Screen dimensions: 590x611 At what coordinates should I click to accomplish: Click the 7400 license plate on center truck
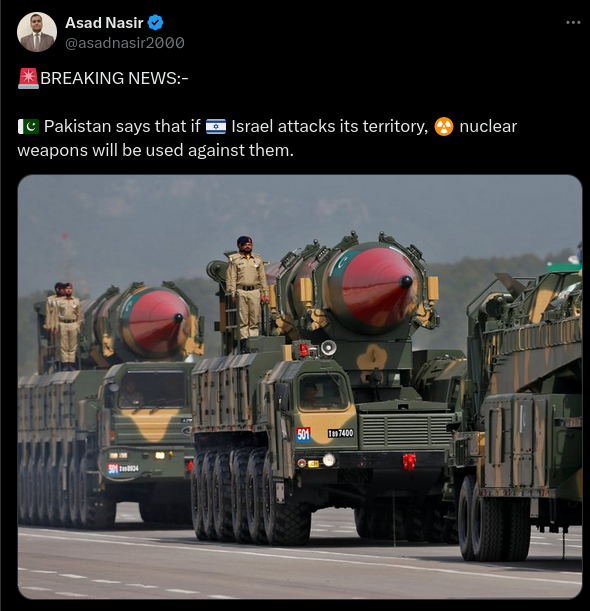tap(341, 433)
